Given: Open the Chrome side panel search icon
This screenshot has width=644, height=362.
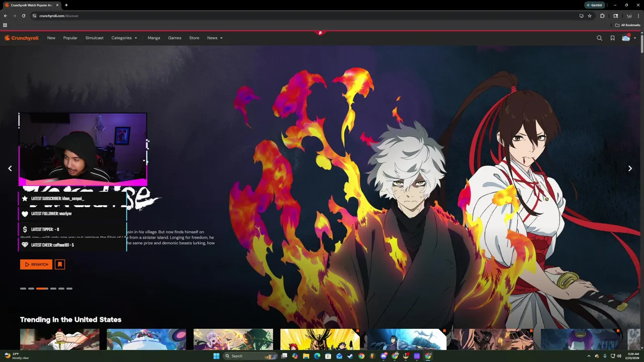Looking at the screenshot, I should [x=616, y=16].
